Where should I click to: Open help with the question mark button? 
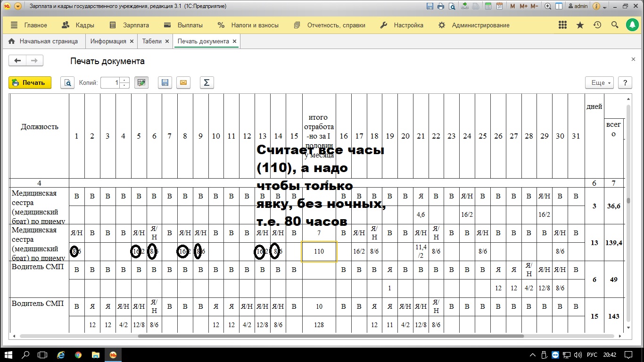point(625,82)
